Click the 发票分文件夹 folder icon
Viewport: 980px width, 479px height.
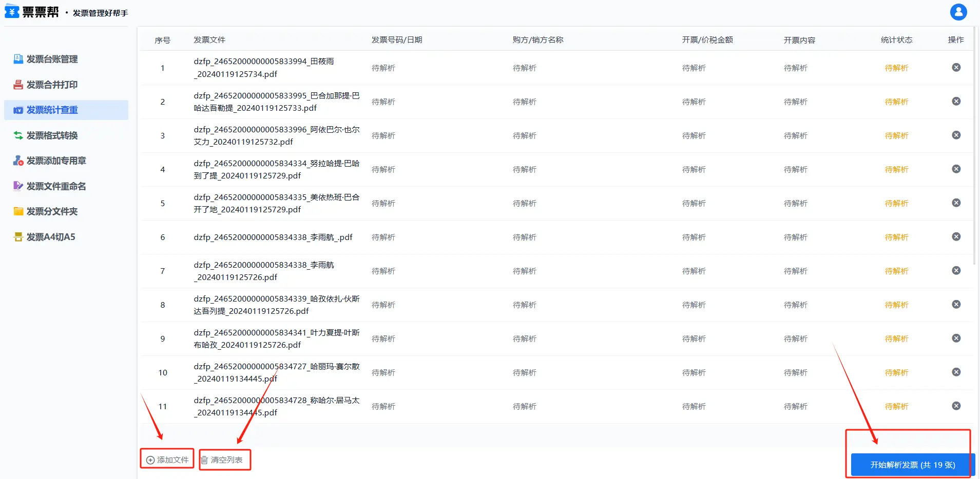point(18,211)
